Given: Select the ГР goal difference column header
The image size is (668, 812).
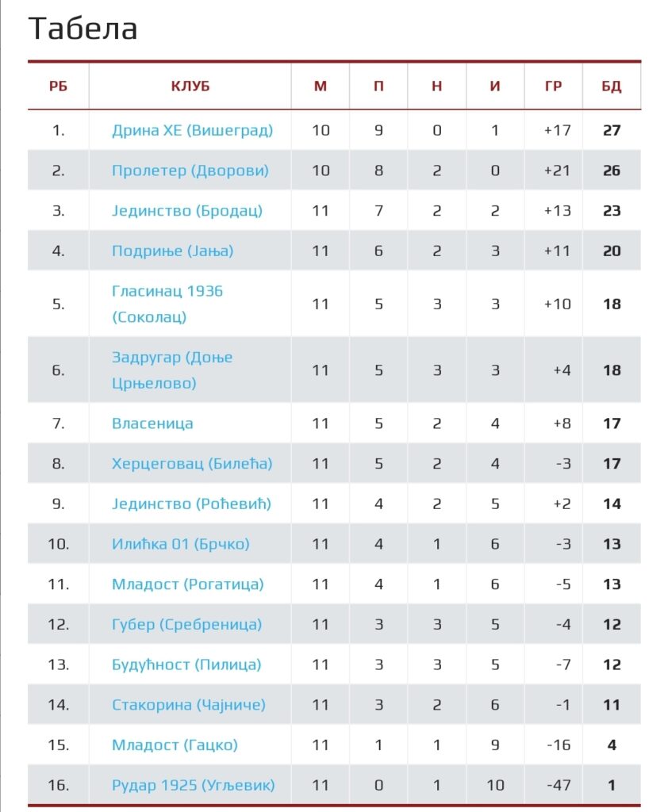Looking at the screenshot, I should [x=553, y=86].
